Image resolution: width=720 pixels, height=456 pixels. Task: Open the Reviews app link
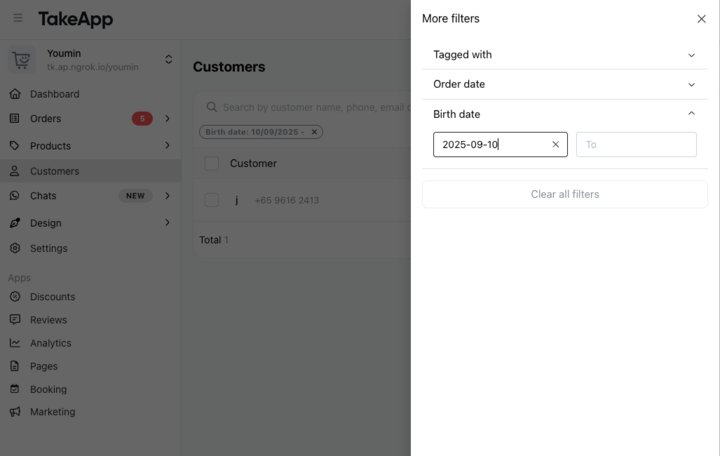[x=48, y=320]
